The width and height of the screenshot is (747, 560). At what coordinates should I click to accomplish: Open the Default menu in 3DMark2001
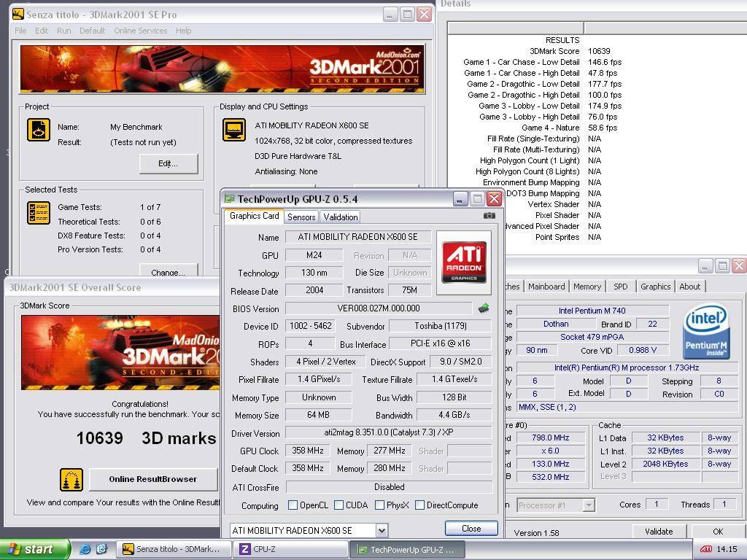[x=92, y=31]
